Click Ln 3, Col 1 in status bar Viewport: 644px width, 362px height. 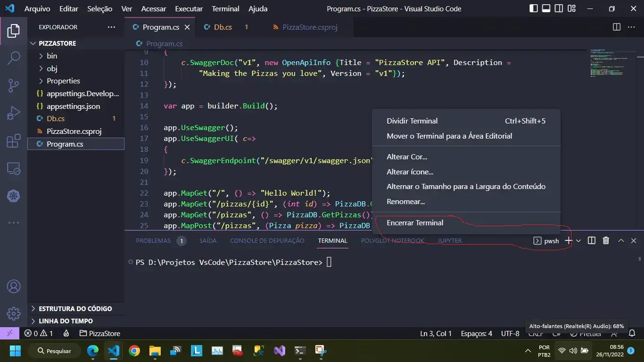pyautogui.click(x=436, y=333)
